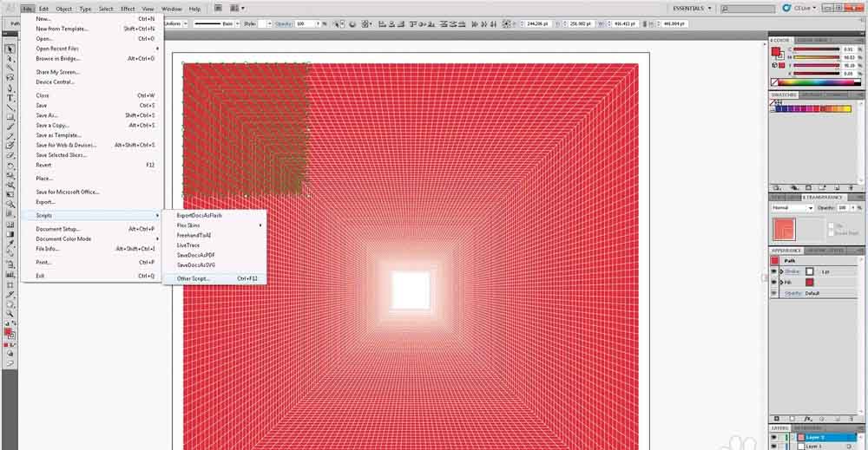This screenshot has width=868, height=450.
Task: Select the Lasso tool
Action: pyautogui.click(x=10, y=77)
